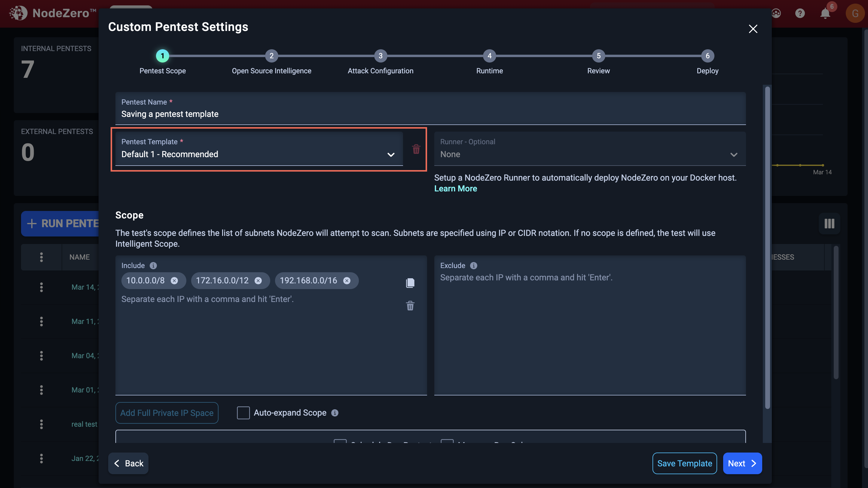This screenshot has height=488, width=868.
Task: Remove the 172.16.0.0/12 subnet chip
Action: click(x=258, y=281)
